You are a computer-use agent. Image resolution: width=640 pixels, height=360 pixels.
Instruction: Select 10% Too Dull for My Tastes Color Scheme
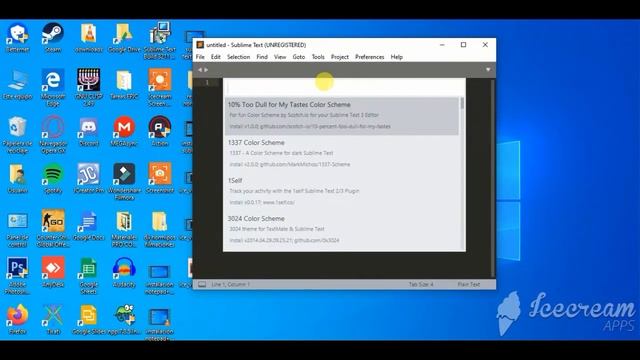(x=342, y=116)
